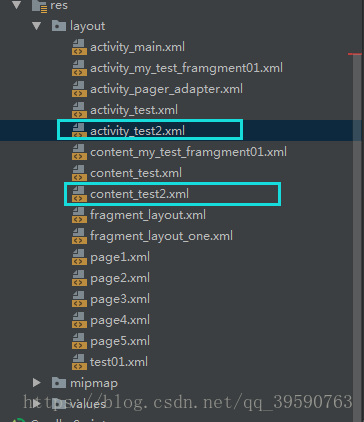Click the activity_test2.xml file icon

(x=79, y=130)
